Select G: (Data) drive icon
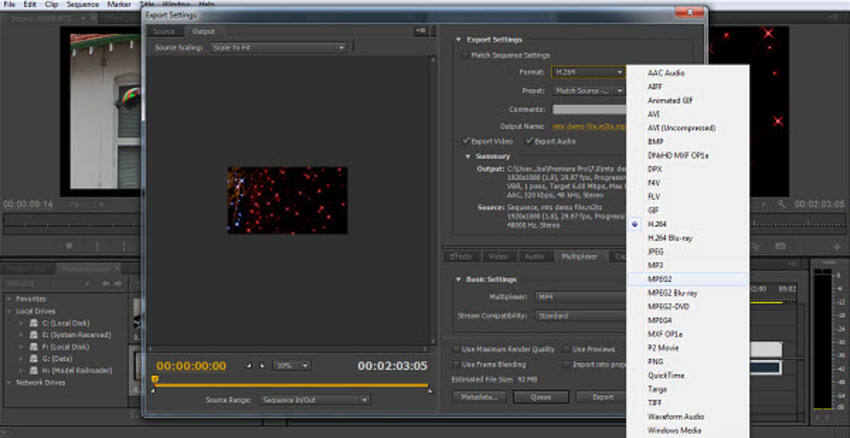This screenshot has width=850, height=438. [33, 359]
